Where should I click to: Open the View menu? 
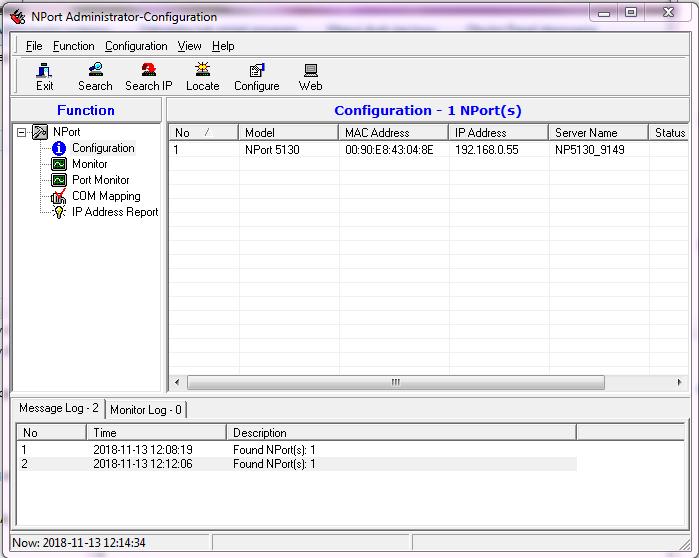[189, 46]
